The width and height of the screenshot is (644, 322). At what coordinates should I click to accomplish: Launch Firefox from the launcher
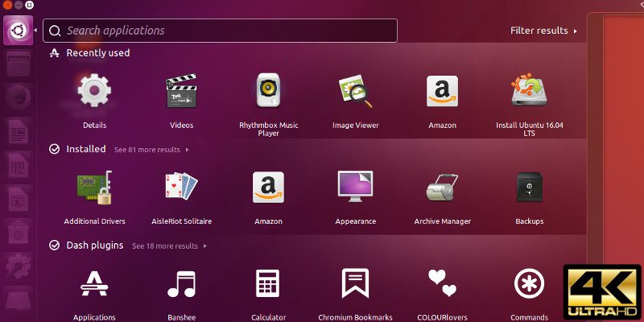tap(19, 97)
